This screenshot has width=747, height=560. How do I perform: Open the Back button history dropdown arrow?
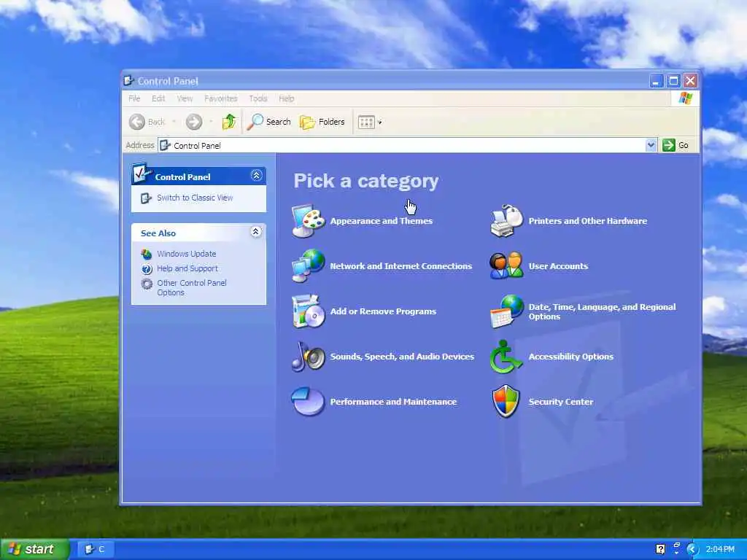click(174, 122)
